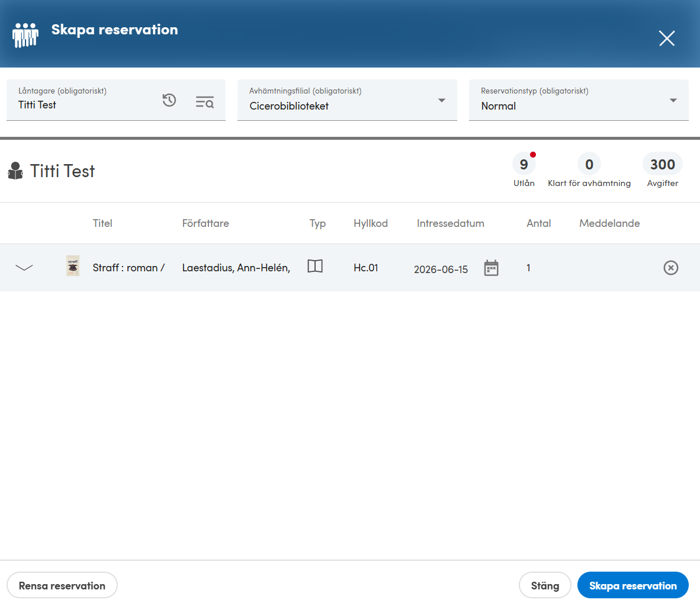Click the Stäng button
Image resolution: width=700 pixels, height=606 pixels.
545,585
